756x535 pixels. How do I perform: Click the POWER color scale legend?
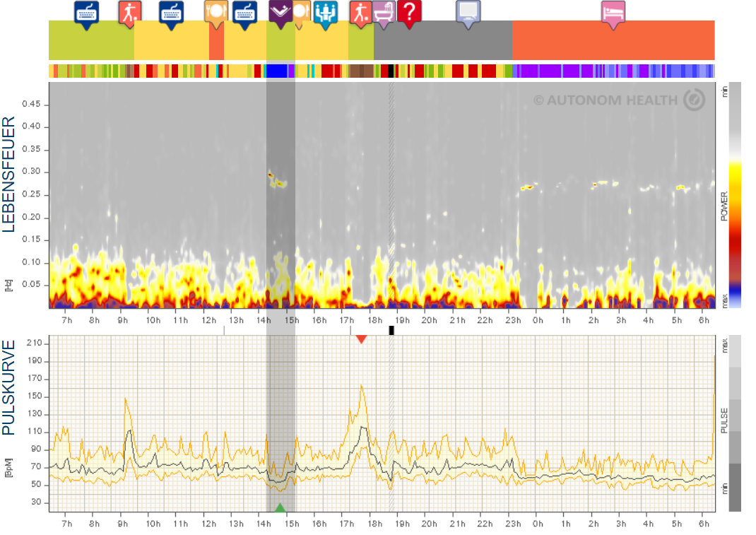(735, 194)
